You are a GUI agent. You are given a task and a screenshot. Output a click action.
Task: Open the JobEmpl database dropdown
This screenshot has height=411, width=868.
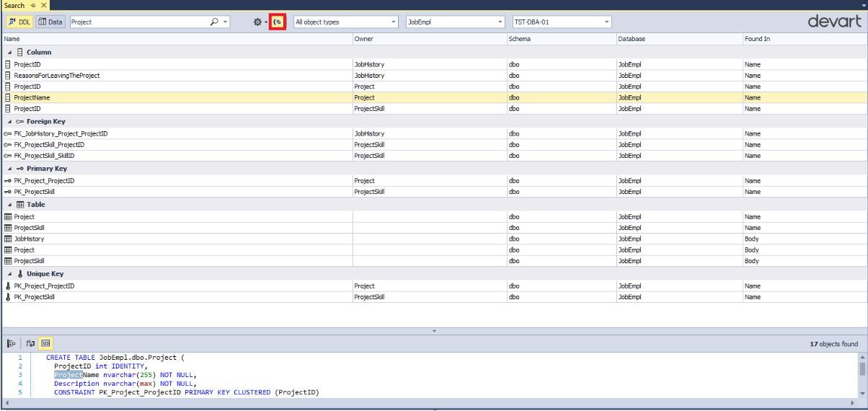[456, 22]
